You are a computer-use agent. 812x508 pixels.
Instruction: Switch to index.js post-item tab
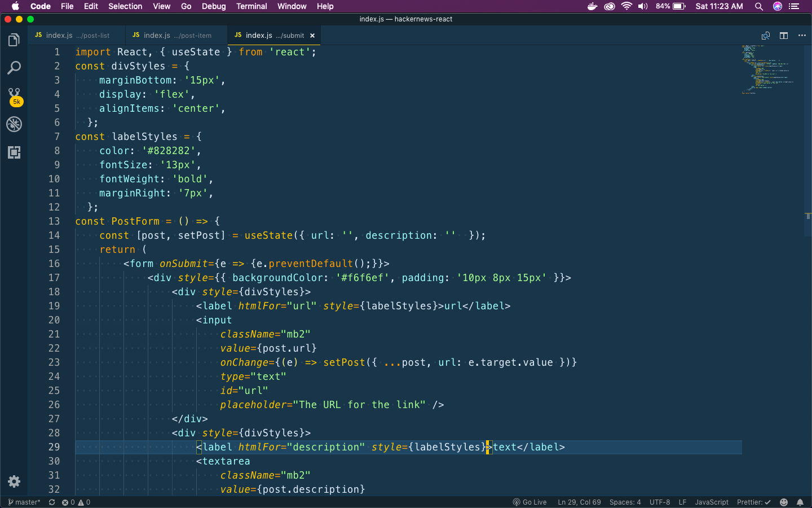tap(176, 35)
